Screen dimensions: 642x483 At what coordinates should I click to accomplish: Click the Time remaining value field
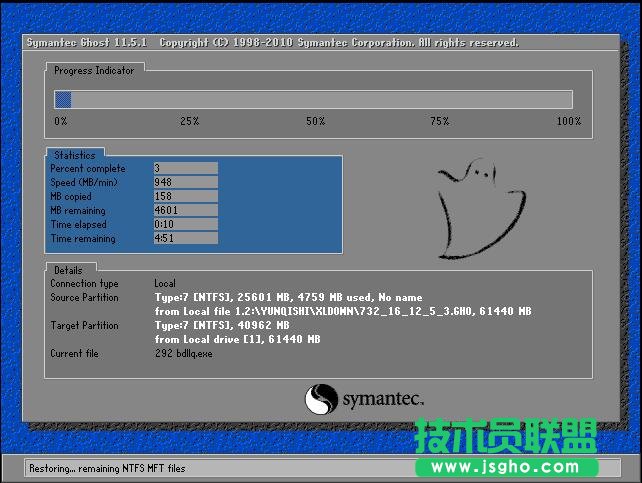185,239
